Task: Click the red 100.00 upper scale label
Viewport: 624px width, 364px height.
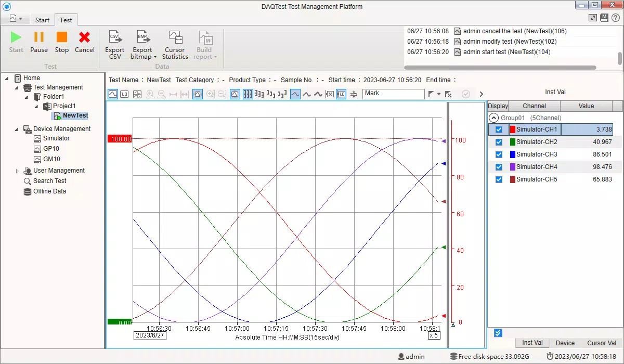Action: coord(120,139)
